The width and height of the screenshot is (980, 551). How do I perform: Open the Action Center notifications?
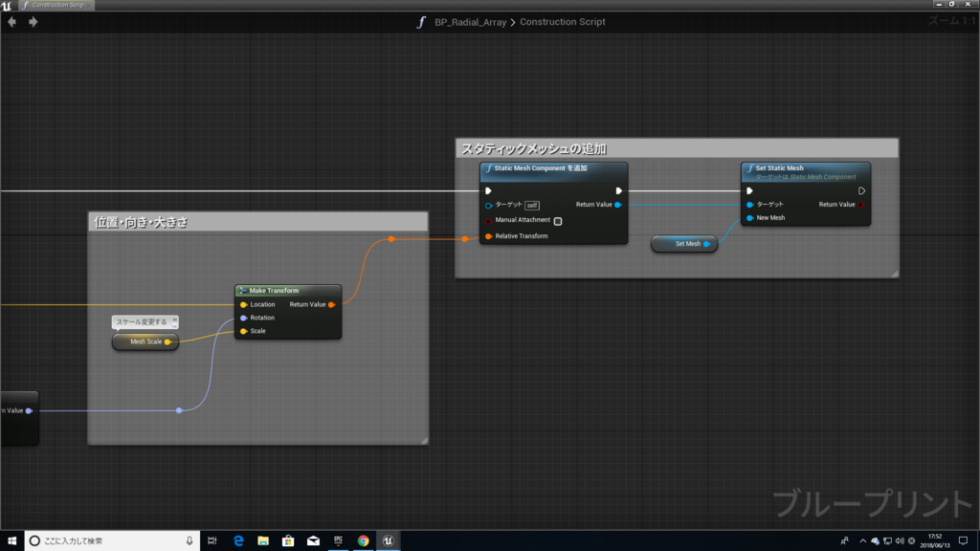(x=963, y=541)
